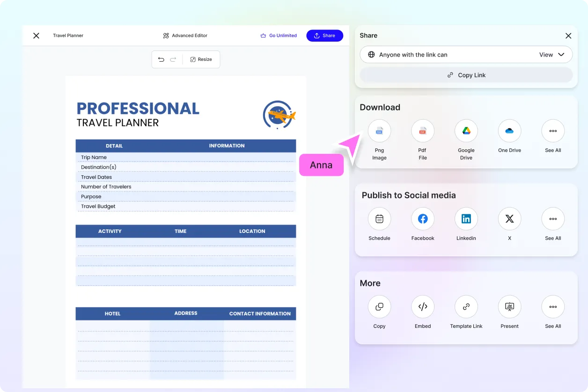
Task: Select the Png Image download icon
Action: coord(379,131)
